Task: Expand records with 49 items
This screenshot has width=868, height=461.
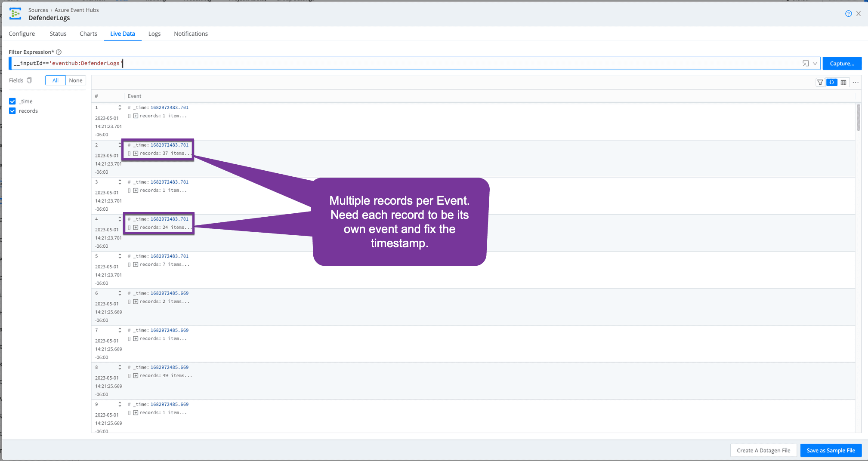Action: tap(136, 376)
